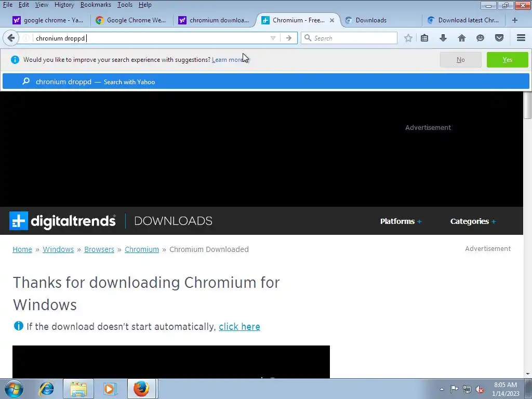This screenshot has height=399, width=532.
Task: Open Windows Explorer folder on taskbar
Action: point(78,389)
